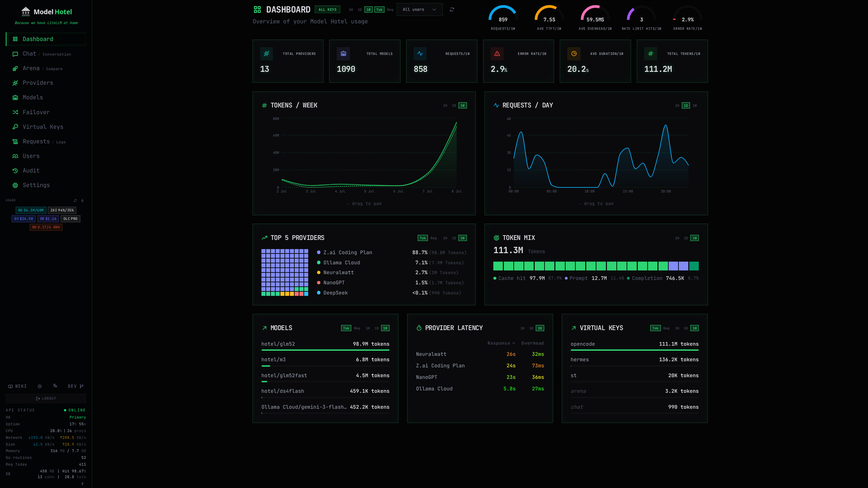Toggle light theme with the sun icon
868x488 pixels.
(40, 386)
